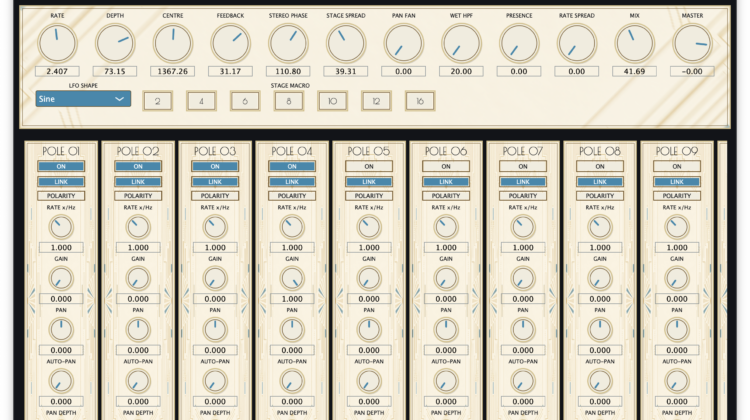Toggle Pole 02 ON button
The image size is (750, 420).
click(x=138, y=166)
